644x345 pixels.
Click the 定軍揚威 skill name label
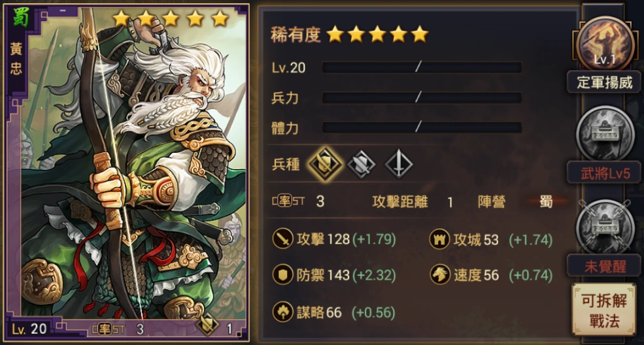(x=605, y=82)
